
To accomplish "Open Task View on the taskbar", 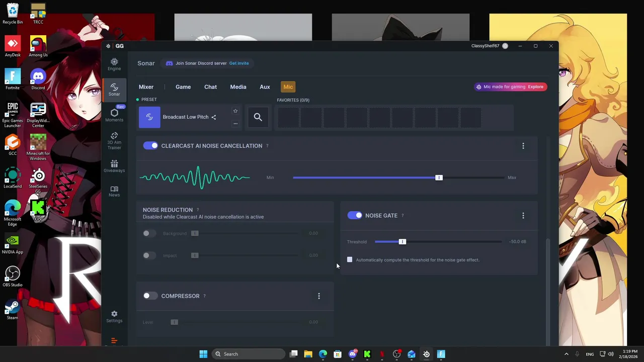I will point(294,354).
